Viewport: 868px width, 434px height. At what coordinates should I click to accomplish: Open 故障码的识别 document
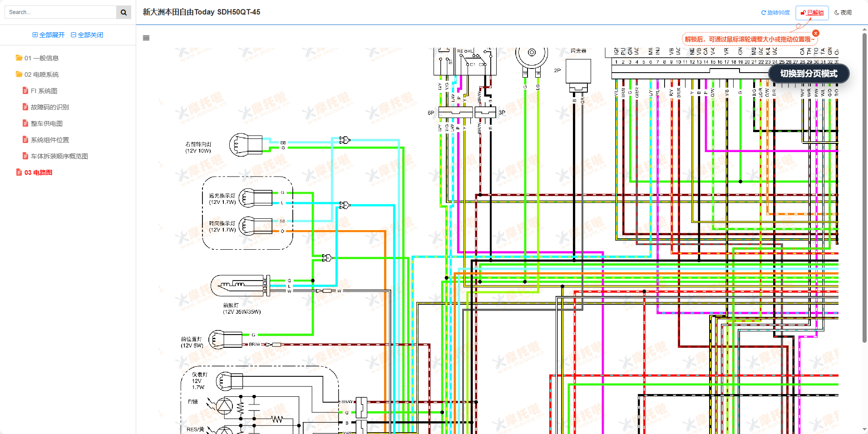[49, 107]
